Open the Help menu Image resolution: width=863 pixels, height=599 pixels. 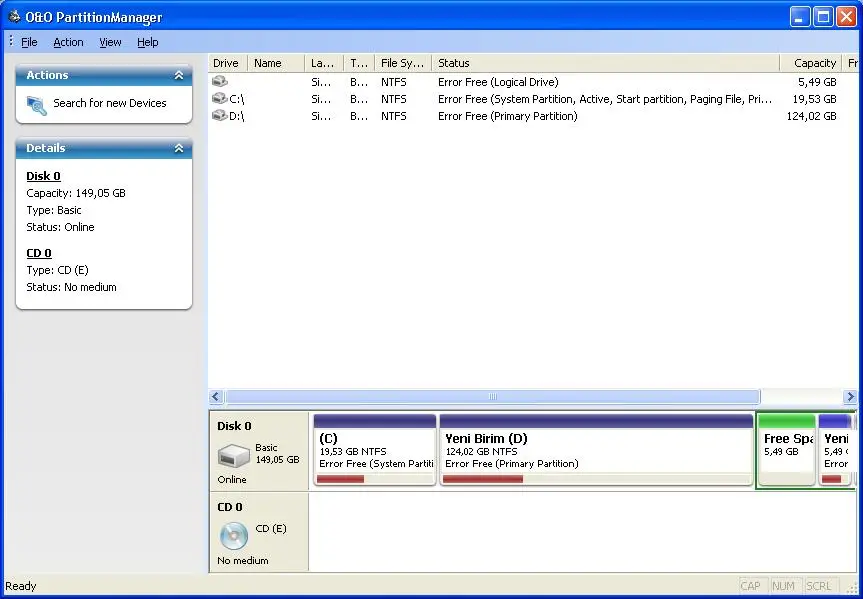coord(148,42)
